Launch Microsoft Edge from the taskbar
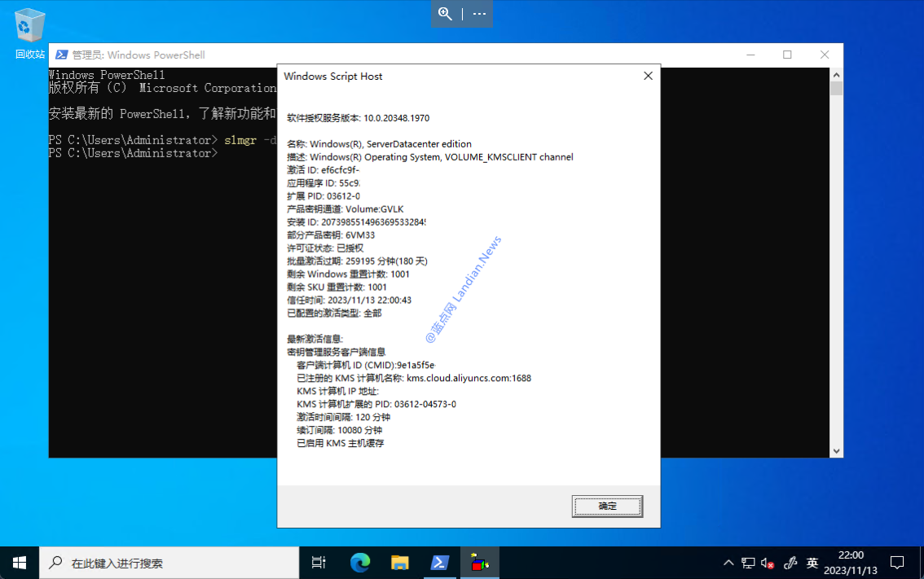This screenshot has width=924, height=579. click(360, 563)
